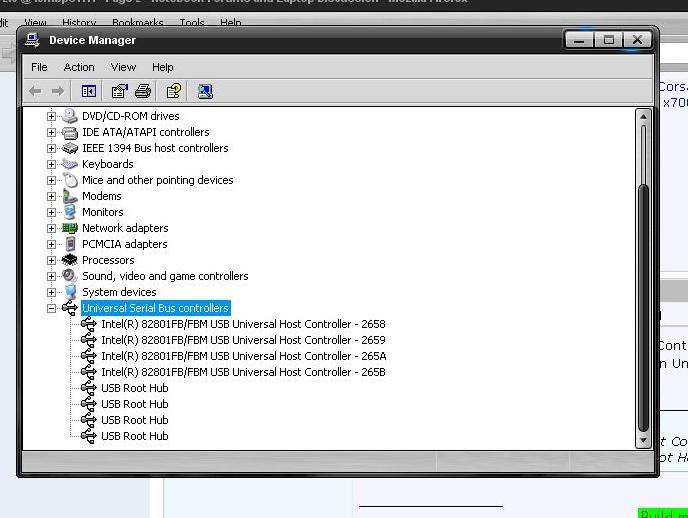This screenshot has width=688, height=518.
Task: Click the PCMCIA adapters icon
Action: pyautogui.click(x=70, y=244)
